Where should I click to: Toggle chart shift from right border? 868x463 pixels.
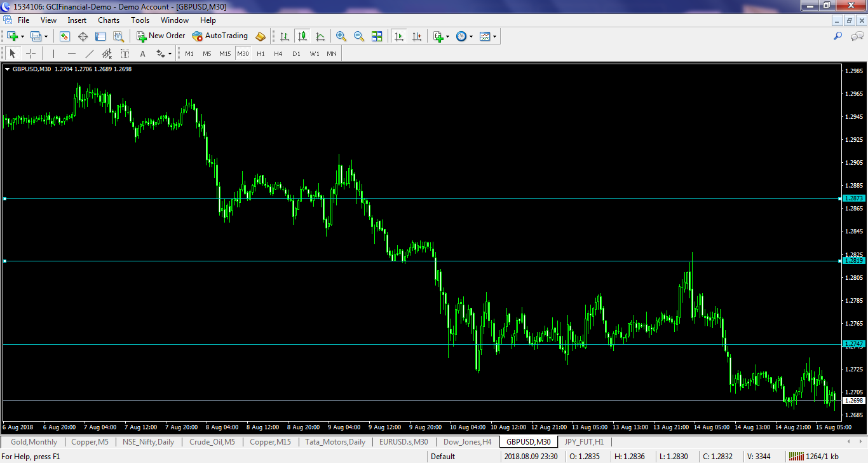[x=417, y=36]
